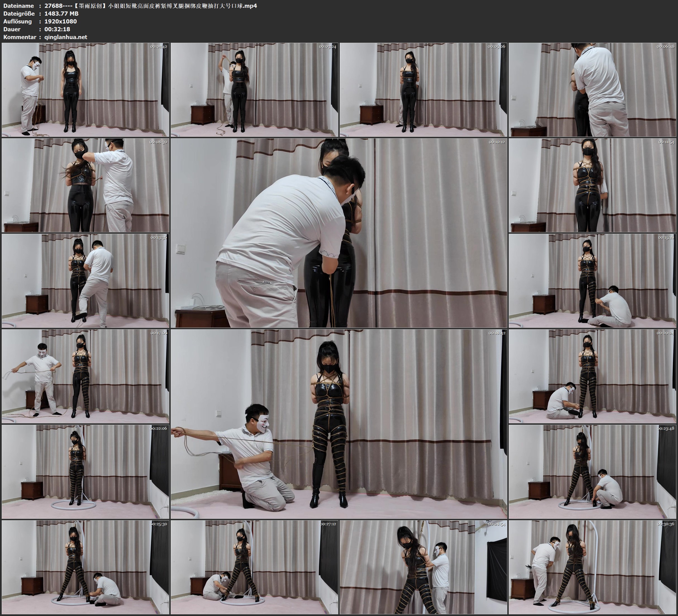Click the 1920x1080 resolution value

(x=61, y=21)
